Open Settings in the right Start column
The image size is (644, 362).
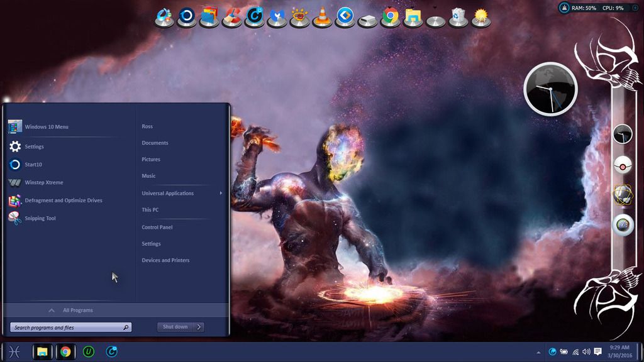pos(151,244)
